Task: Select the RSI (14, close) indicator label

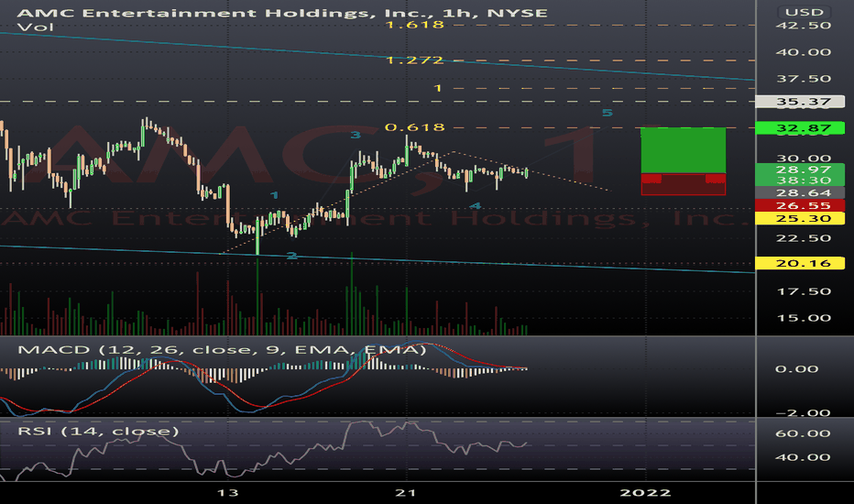Action: click(x=98, y=432)
